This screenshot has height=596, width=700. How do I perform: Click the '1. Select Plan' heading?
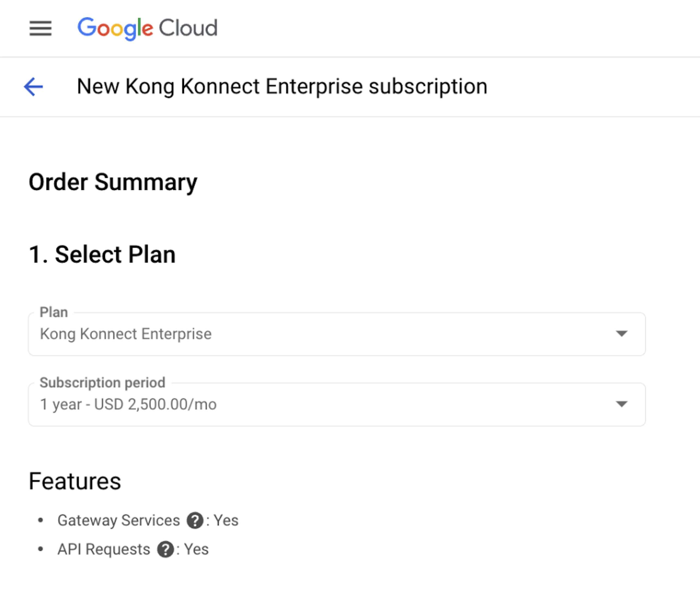click(102, 254)
